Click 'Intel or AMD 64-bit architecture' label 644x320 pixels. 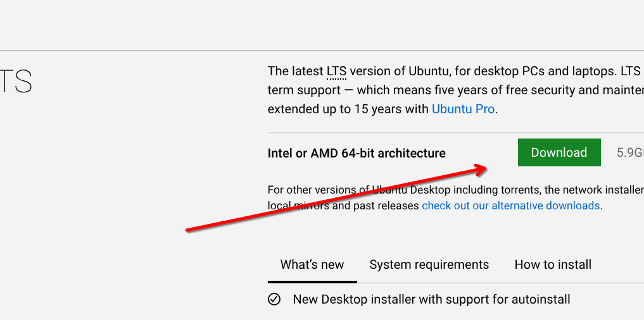357,153
